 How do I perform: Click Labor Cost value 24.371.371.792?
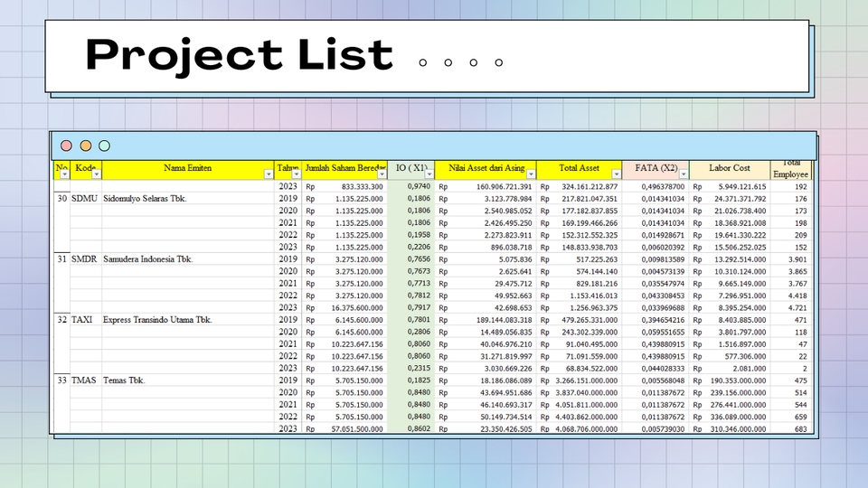pos(741,199)
